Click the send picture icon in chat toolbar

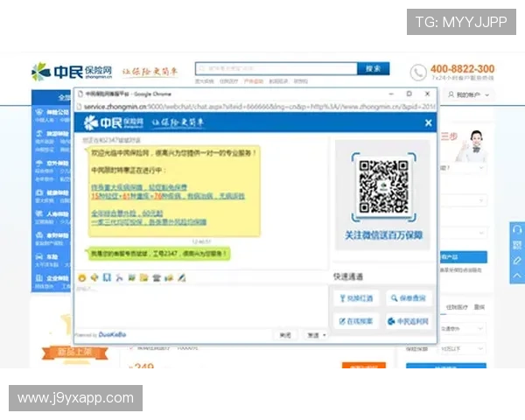[x=131, y=277]
